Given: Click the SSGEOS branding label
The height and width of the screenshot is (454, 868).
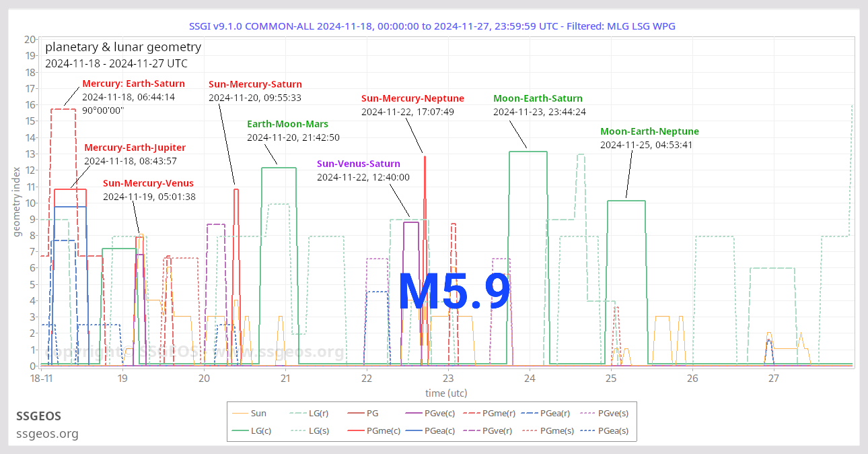Looking at the screenshot, I should pos(38,416).
